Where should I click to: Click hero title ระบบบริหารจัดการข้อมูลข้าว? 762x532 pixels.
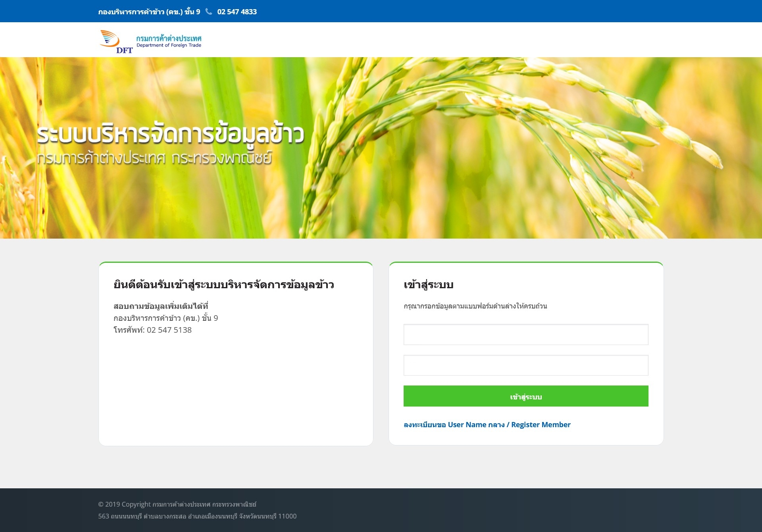click(x=171, y=134)
